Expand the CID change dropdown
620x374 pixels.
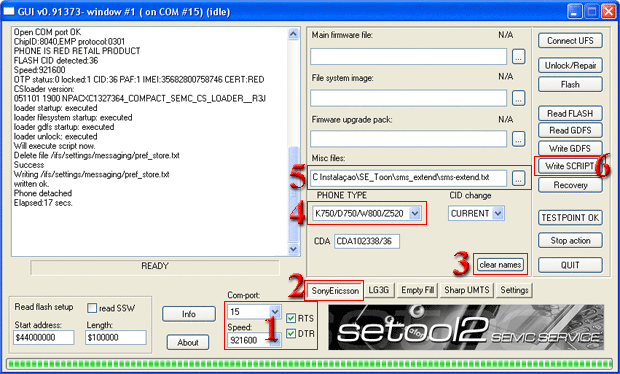coord(498,213)
